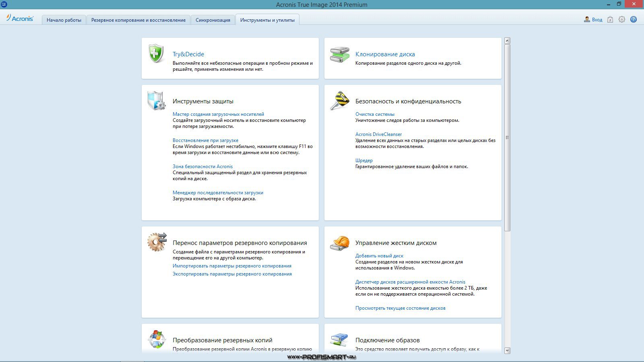Open Менеджер последовательности загрузки link

[x=218, y=193]
